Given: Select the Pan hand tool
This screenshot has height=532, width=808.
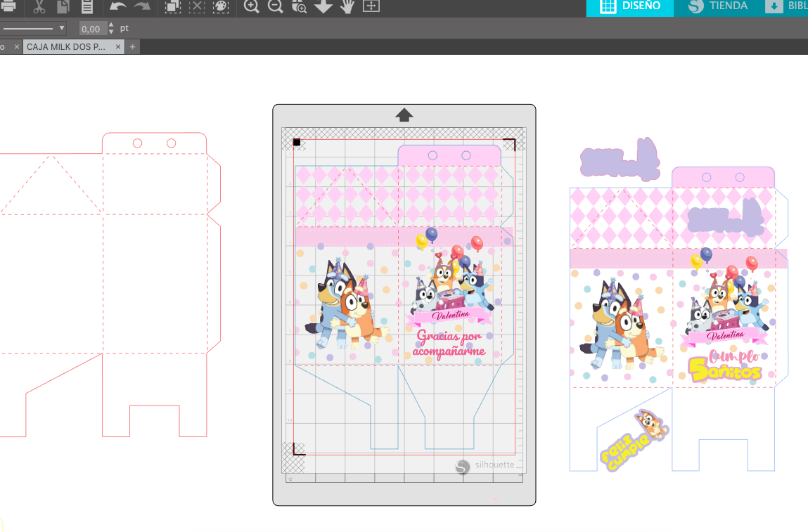Looking at the screenshot, I should (348, 7).
